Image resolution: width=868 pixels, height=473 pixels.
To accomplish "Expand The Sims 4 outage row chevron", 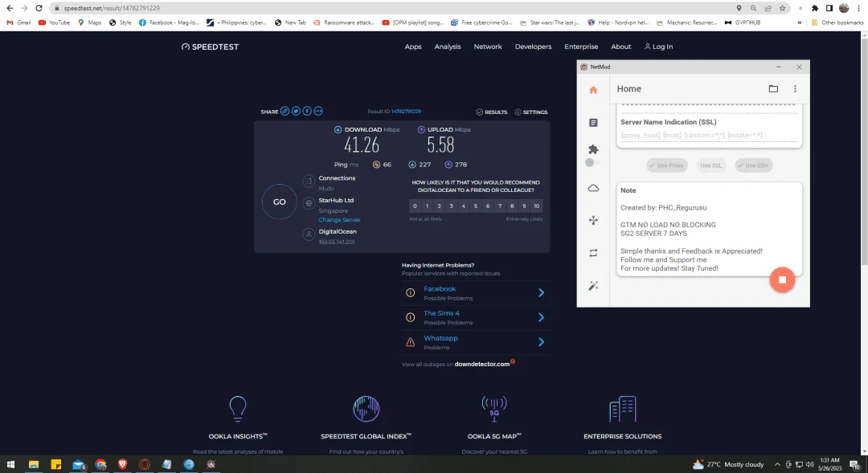I will click(541, 317).
